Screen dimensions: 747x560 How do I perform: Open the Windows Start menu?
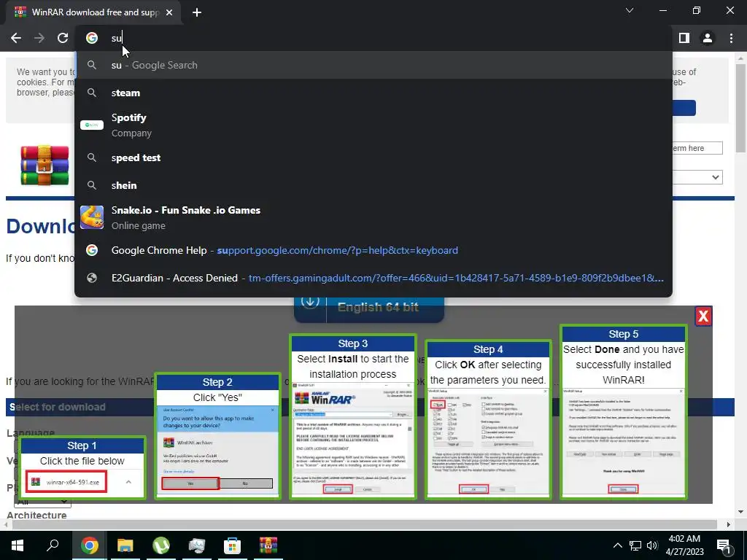(x=18, y=545)
